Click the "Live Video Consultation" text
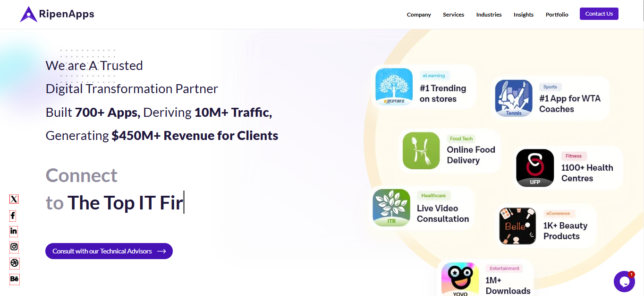The height and width of the screenshot is (296, 644). (443, 214)
